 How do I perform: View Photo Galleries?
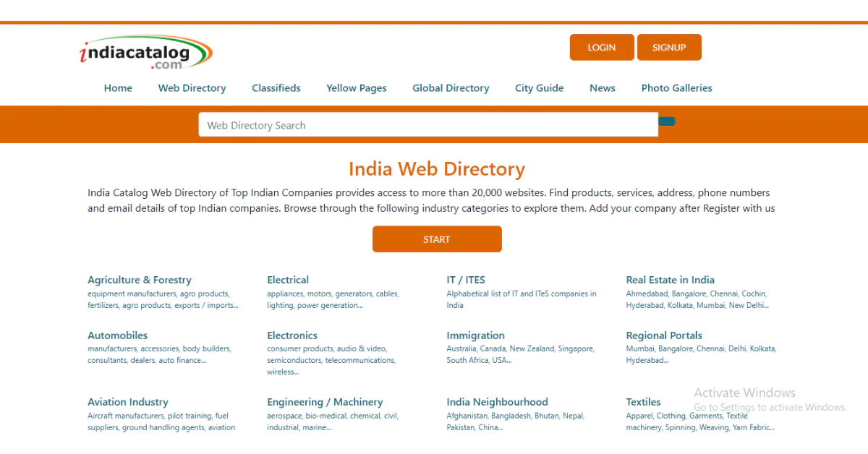coord(676,87)
